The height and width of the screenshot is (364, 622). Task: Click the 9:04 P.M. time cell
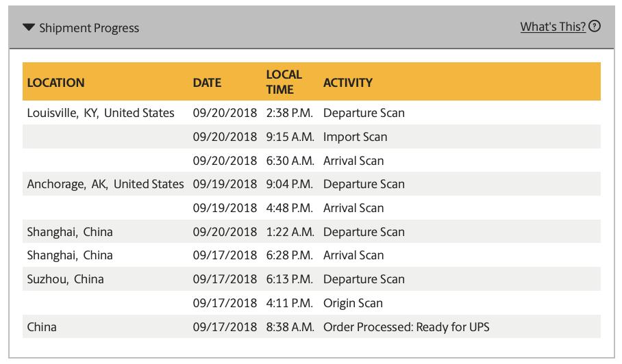click(290, 184)
